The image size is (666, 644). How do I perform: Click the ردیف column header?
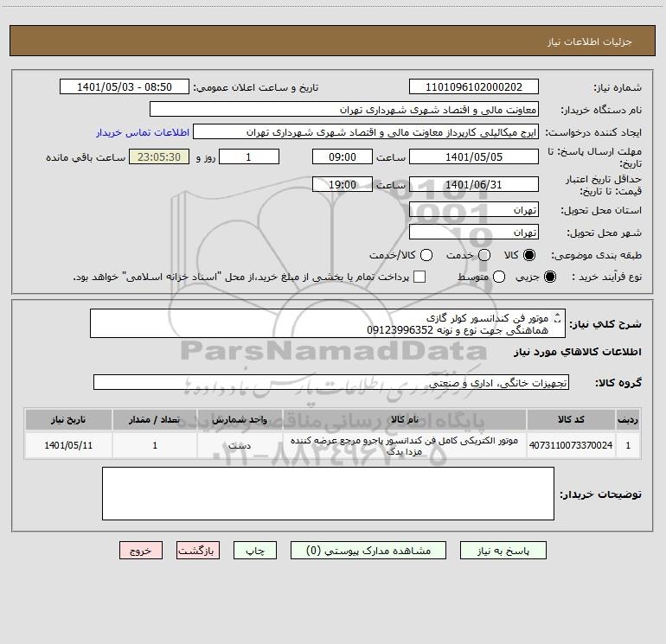(x=628, y=419)
